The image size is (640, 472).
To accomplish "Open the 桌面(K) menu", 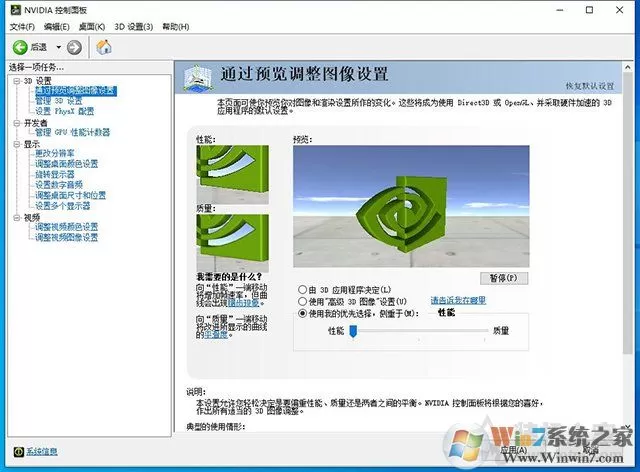I will (91, 27).
